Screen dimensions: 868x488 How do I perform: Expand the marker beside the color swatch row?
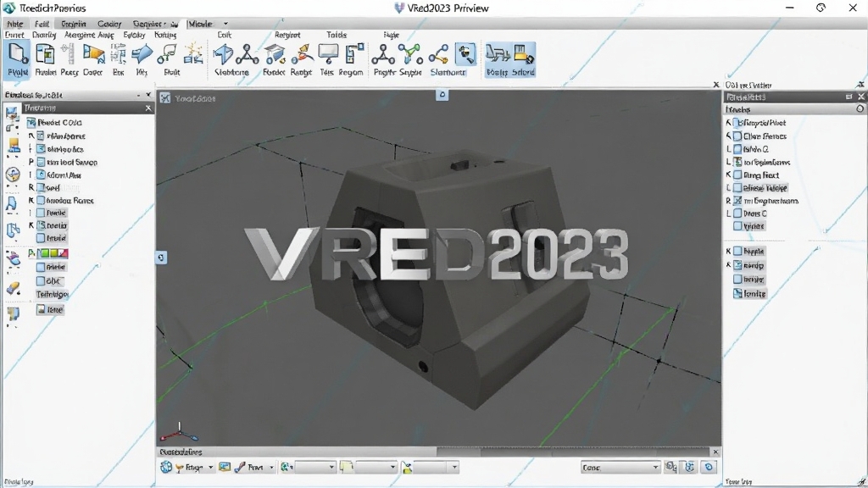tap(31, 252)
